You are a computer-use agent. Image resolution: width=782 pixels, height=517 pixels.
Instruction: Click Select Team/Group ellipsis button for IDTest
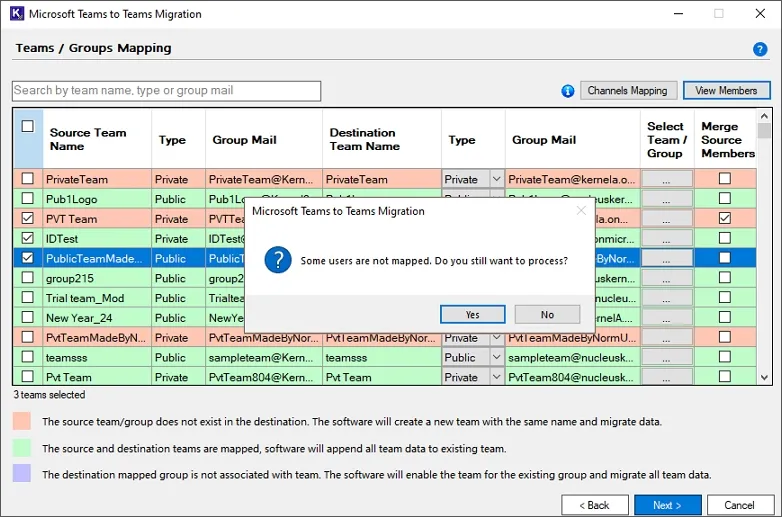pos(667,238)
